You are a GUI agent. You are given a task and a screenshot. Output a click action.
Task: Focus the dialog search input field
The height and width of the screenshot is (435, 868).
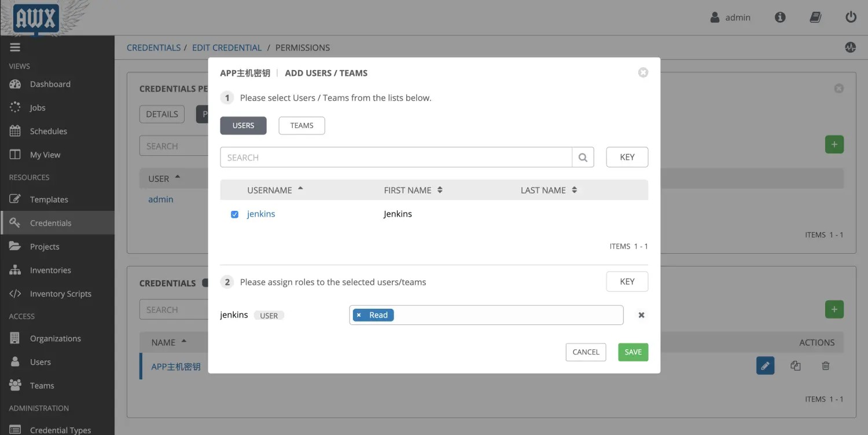pyautogui.click(x=396, y=158)
